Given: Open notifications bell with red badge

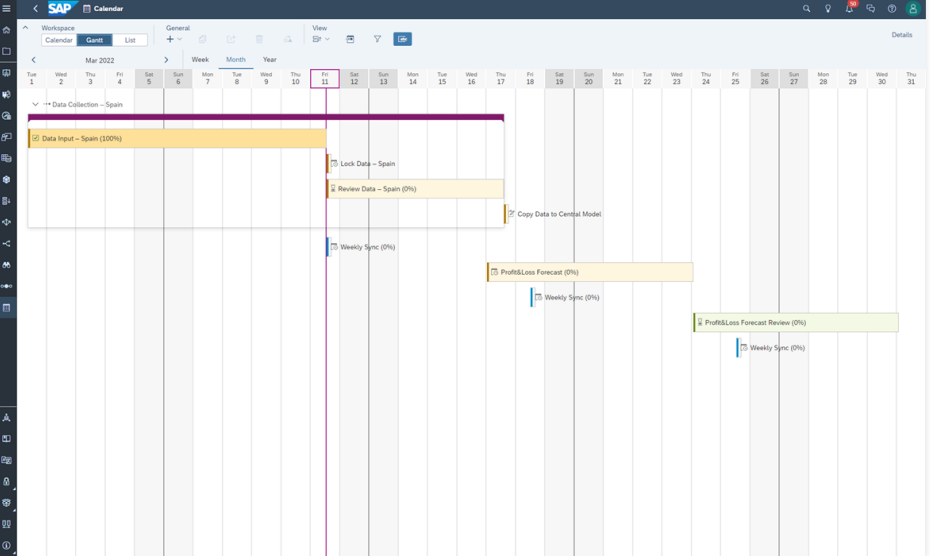Looking at the screenshot, I should point(850,8).
